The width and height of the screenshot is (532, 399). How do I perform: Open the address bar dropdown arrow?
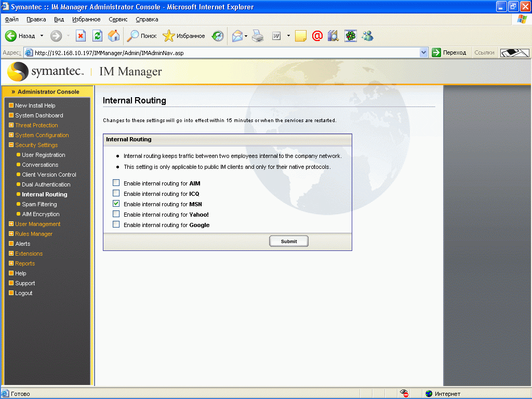pyautogui.click(x=423, y=52)
